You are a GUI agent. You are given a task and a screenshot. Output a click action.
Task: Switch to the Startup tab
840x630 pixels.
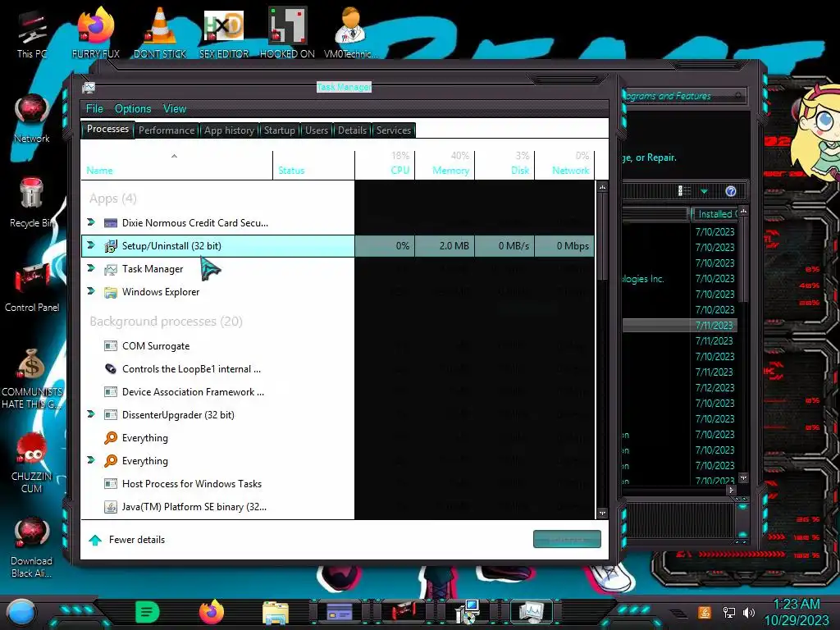(x=279, y=130)
